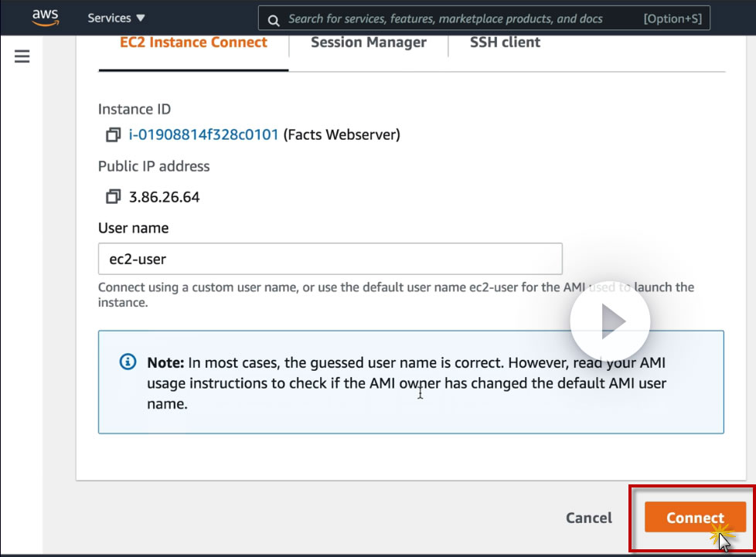Screen dimensions: 756x557
Task: Click the [Option+S] shortcut hint
Action: 673,19
